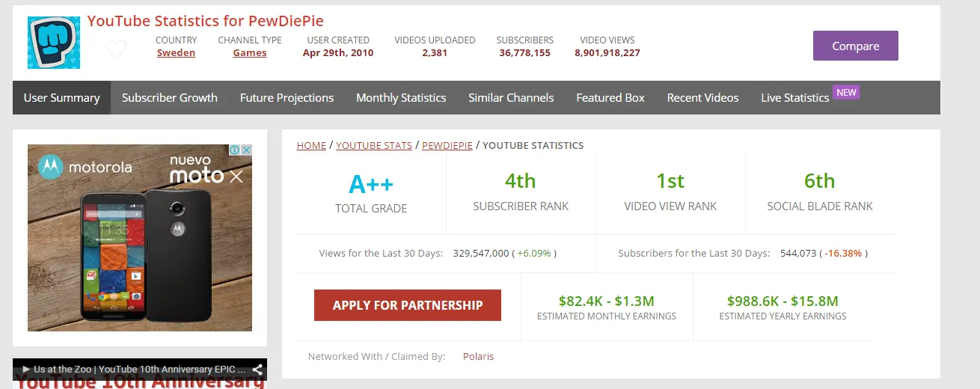Click the Motorola logo icon in the ad
This screenshot has width=980, height=389.
[50, 168]
